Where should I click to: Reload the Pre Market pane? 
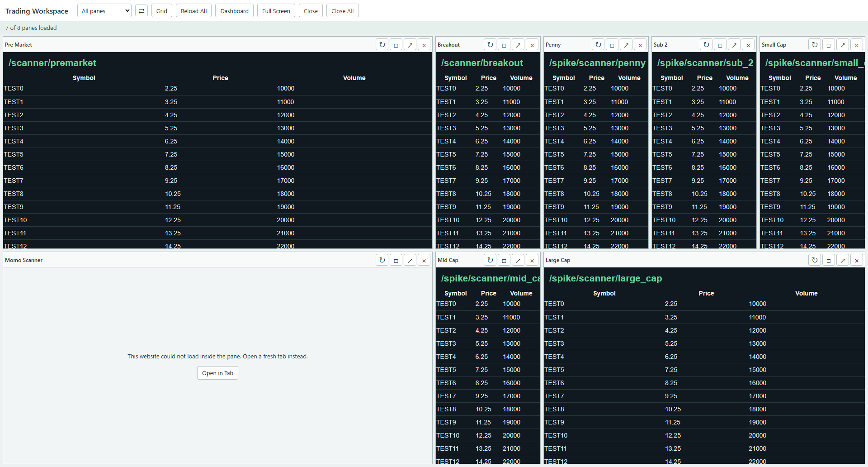click(382, 45)
